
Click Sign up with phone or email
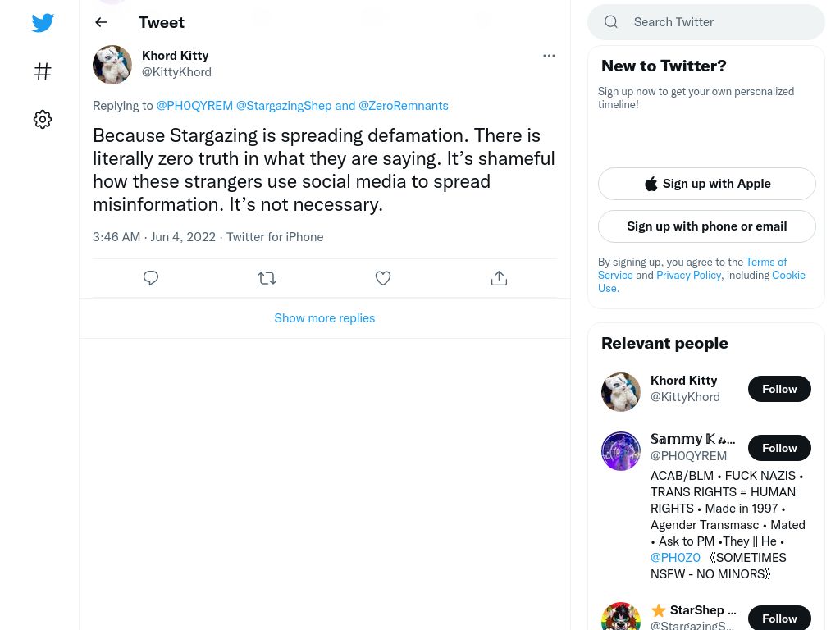pos(706,226)
